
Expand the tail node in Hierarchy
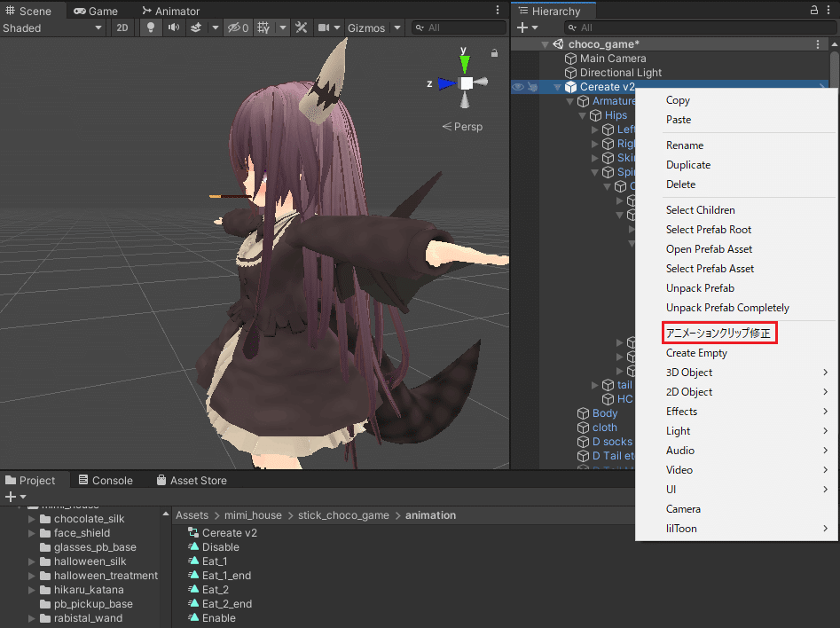pos(594,385)
